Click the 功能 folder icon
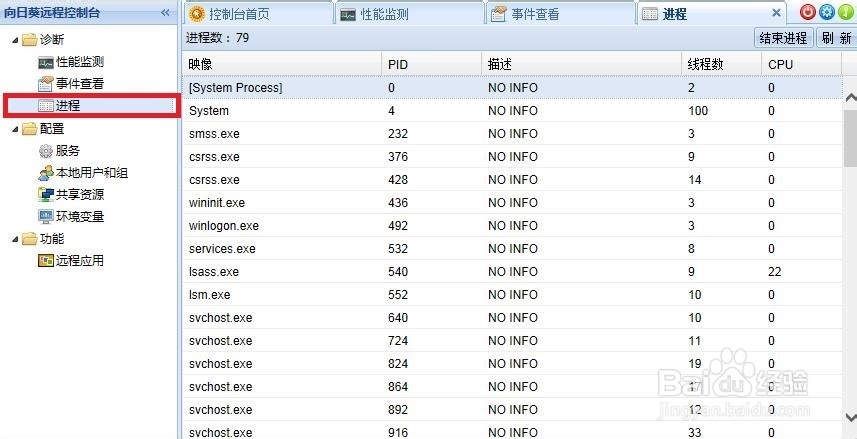The height and width of the screenshot is (439, 857). 29,239
